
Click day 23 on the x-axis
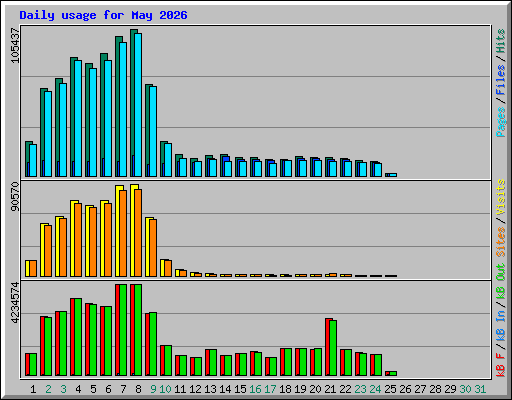point(360,389)
